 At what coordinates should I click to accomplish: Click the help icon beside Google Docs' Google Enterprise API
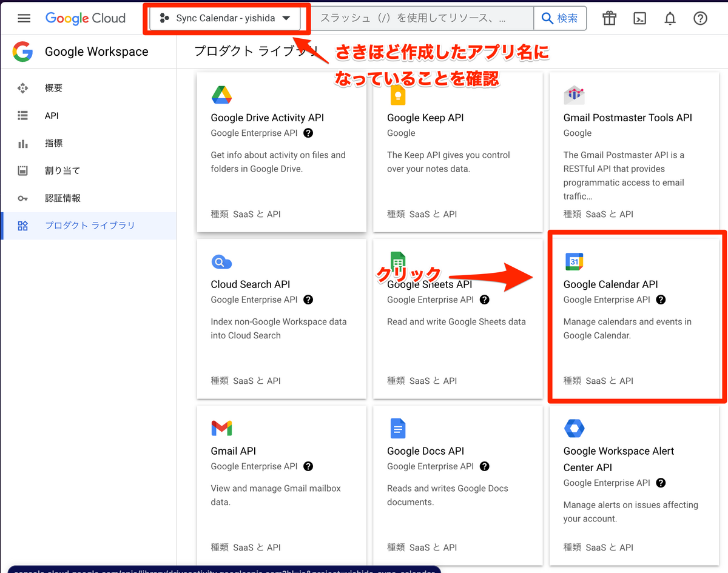485,466
